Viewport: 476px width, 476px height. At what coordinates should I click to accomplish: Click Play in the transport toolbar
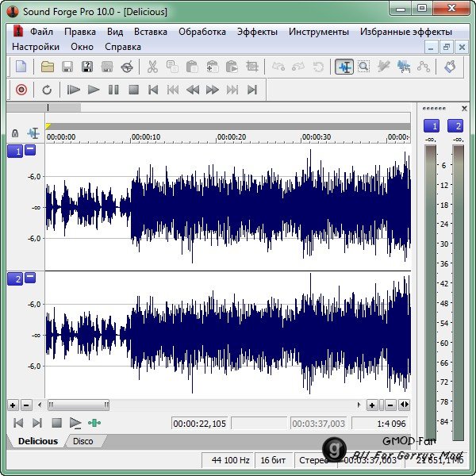[93, 90]
